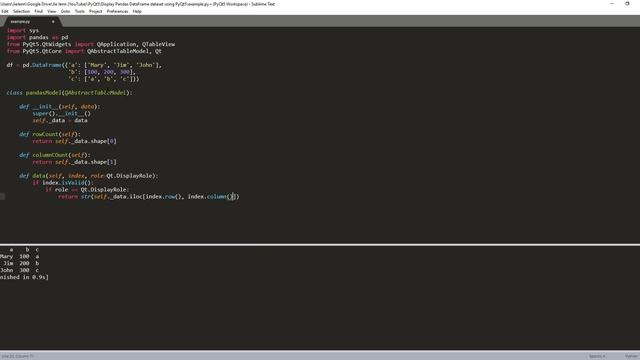The image size is (640, 360).
Task: Open the Find menu
Action: [39, 11]
